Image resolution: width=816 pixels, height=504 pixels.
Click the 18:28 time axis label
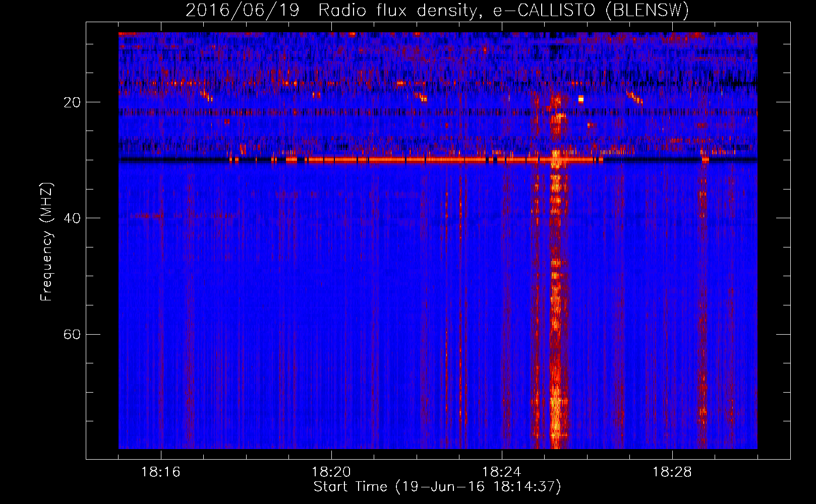coord(672,472)
